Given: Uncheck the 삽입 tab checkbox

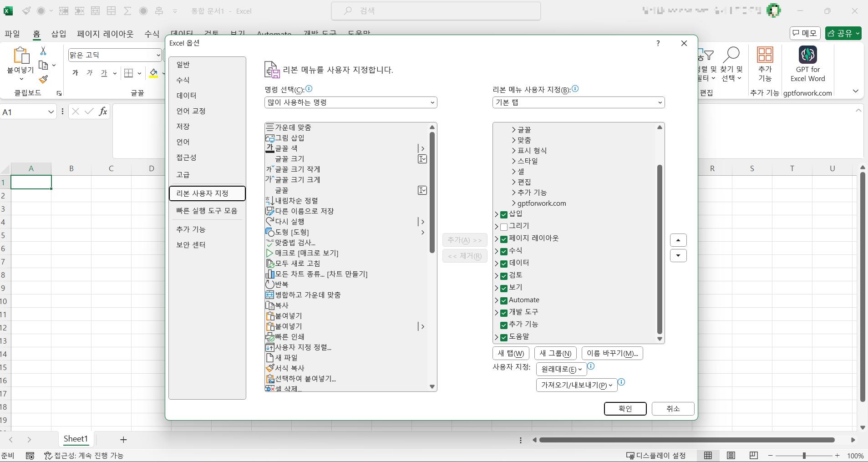Looking at the screenshot, I should [504, 215].
